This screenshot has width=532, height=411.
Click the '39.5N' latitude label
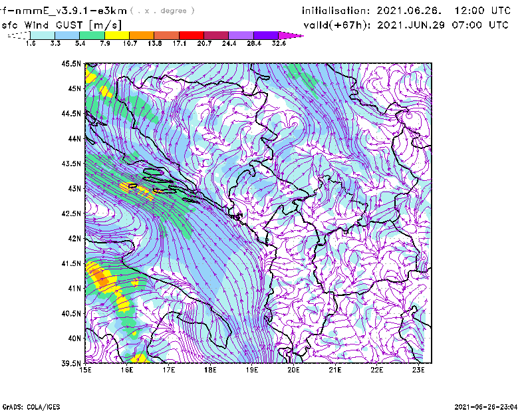[71, 364]
